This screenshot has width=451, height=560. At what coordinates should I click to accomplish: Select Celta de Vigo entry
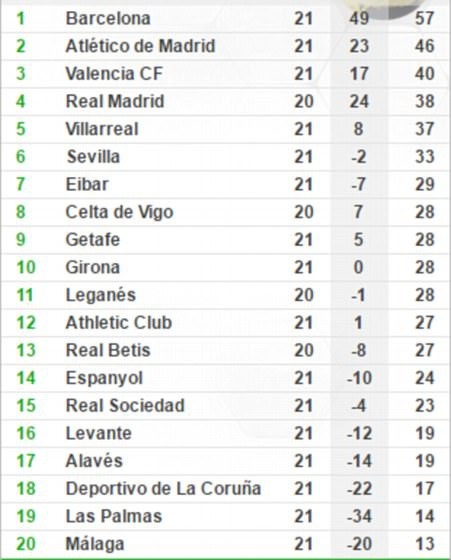pos(119,212)
